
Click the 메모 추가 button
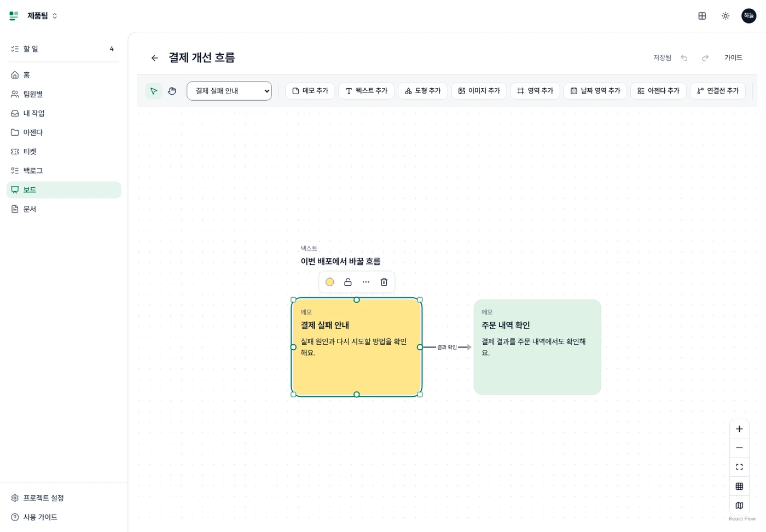coord(310,91)
